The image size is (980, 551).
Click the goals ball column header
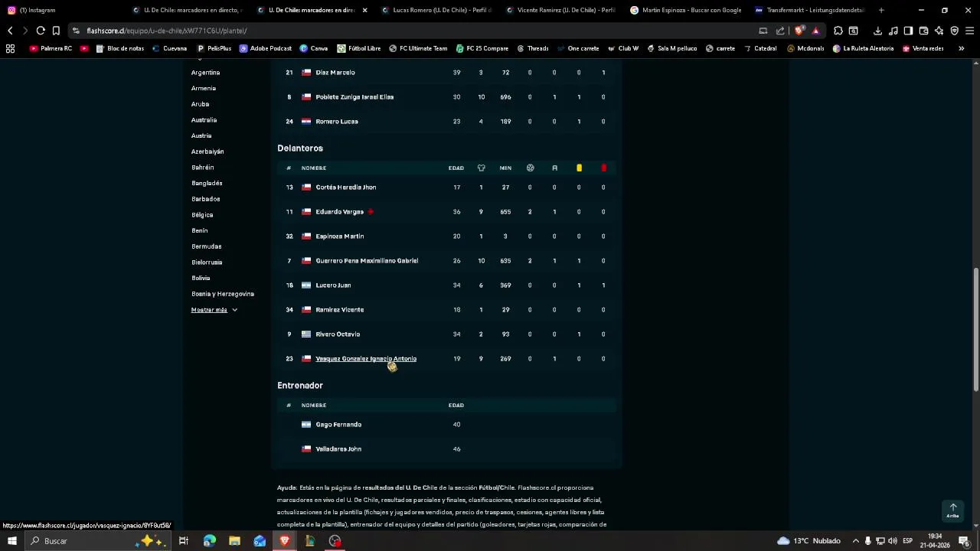click(530, 168)
